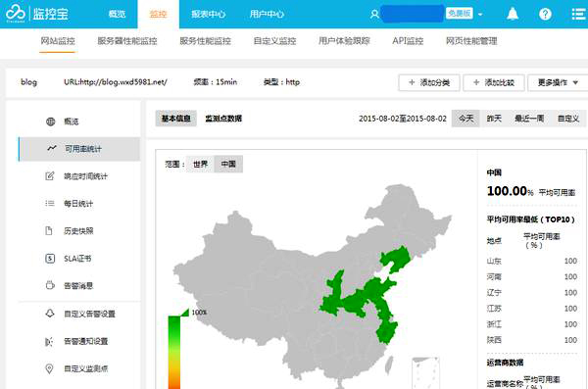Click the 监控宝 cloud logo

pyautogui.click(x=16, y=14)
